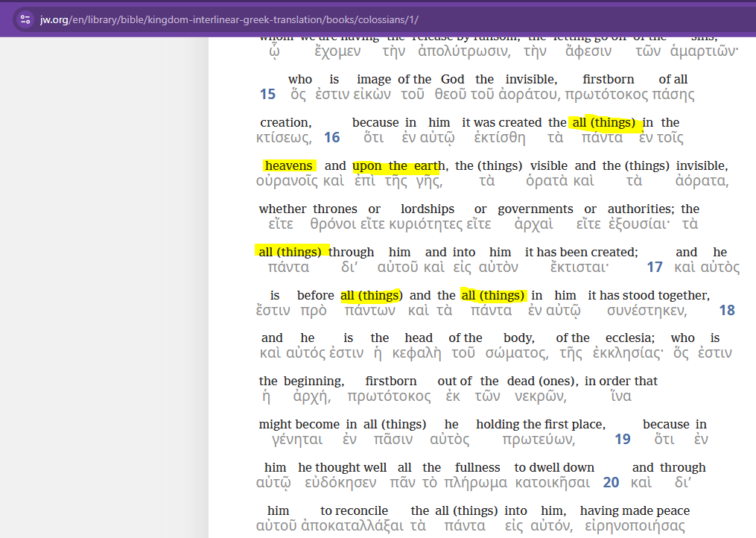
Task: Select the verse 17 number link
Action: (x=655, y=268)
